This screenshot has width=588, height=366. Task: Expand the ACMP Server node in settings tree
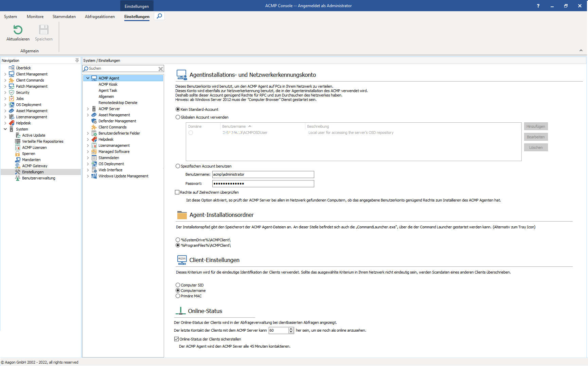88,109
